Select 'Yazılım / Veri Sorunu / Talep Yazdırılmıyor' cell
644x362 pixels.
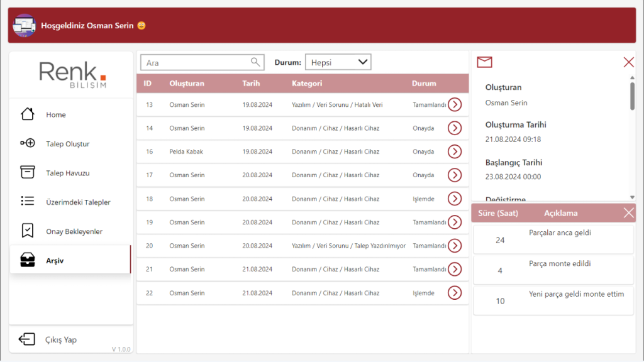click(x=348, y=246)
